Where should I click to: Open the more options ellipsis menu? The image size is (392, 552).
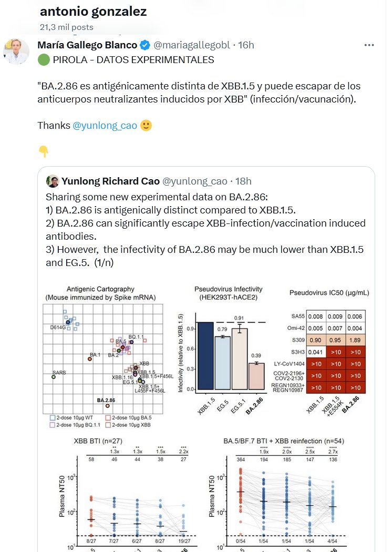369,46
